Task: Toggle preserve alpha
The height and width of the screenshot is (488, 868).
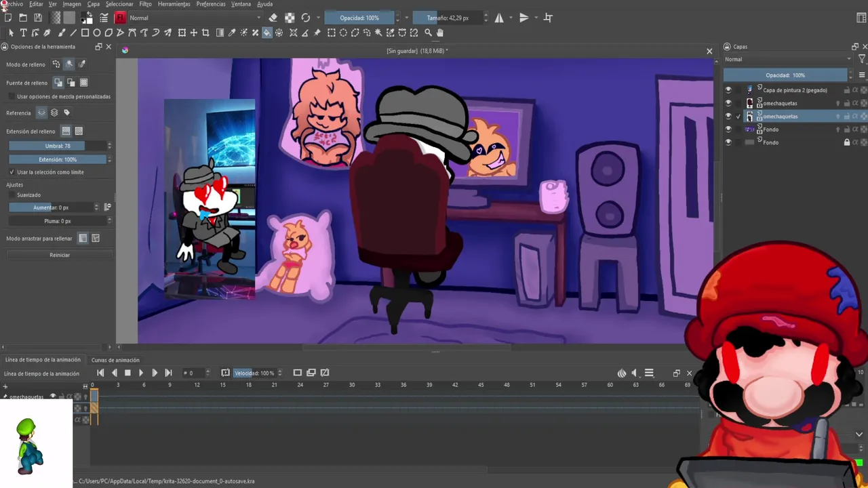Action: pos(290,18)
